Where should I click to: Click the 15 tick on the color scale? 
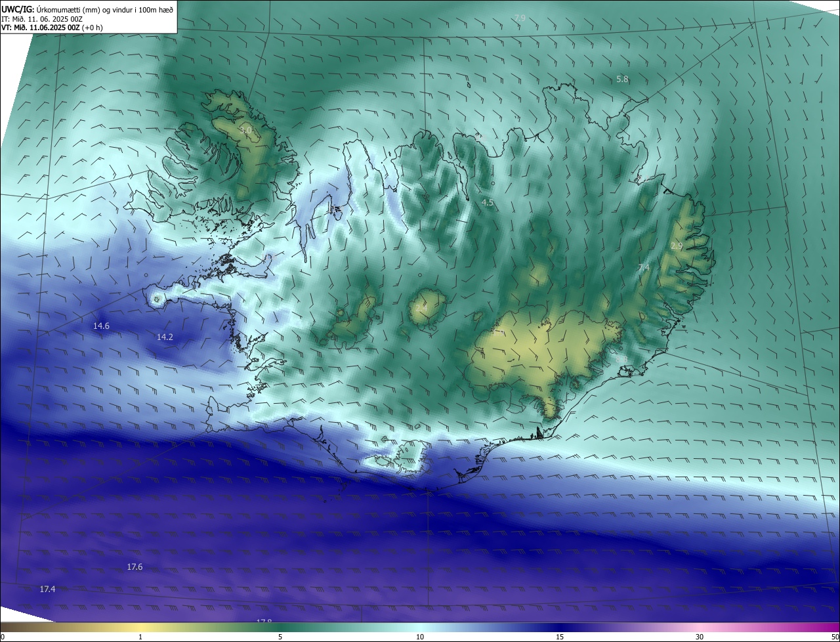pyautogui.click(x=560, y=637)
